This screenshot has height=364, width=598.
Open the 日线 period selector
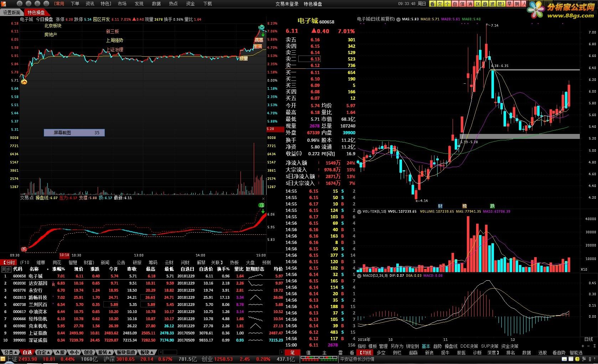tap(589, 339)
